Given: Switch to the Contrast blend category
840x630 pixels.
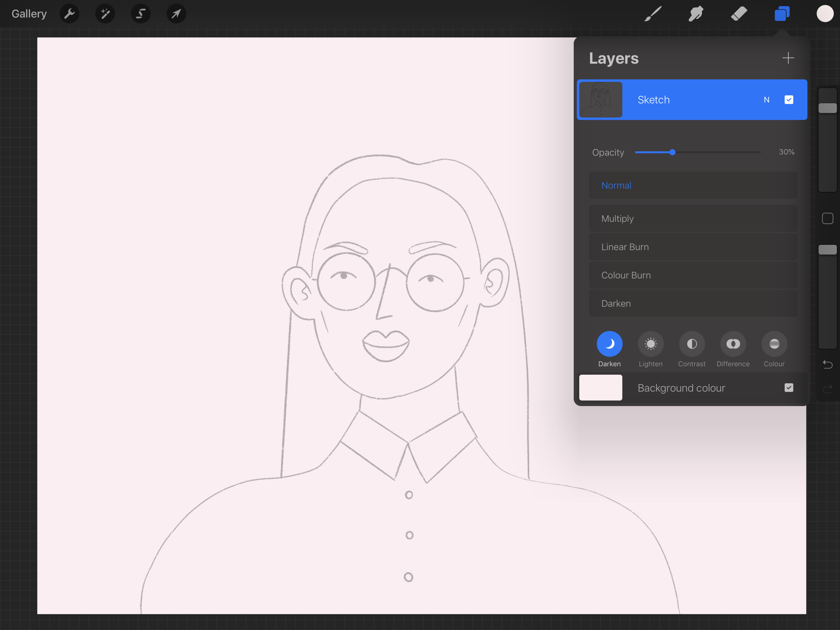Looking at the screenshot, I should pos(691,344).
